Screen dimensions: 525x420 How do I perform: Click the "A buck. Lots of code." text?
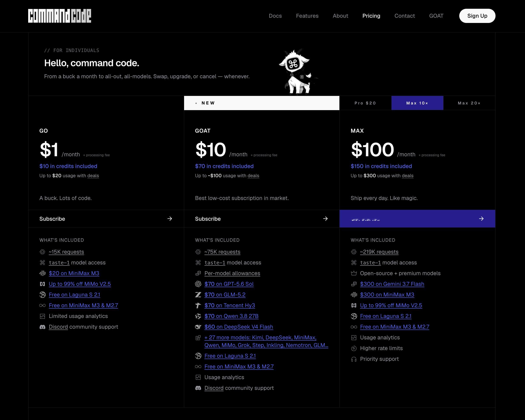(66, 198)
